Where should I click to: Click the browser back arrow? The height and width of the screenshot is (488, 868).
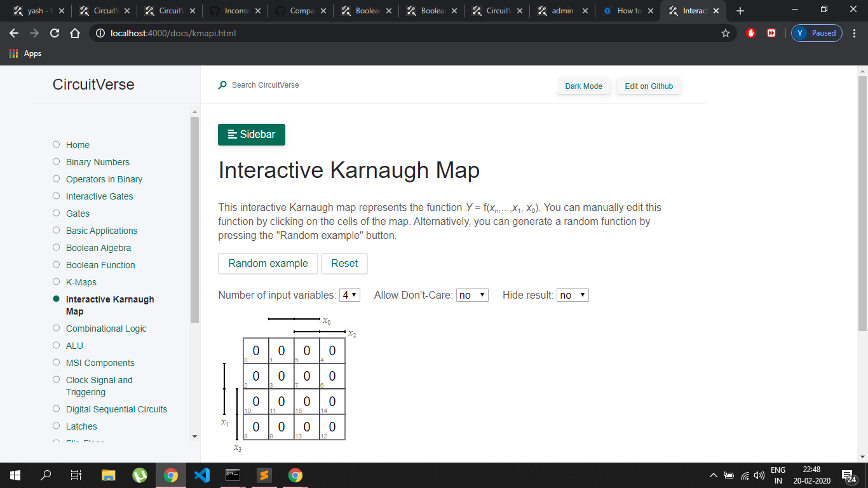coord(15,33)
